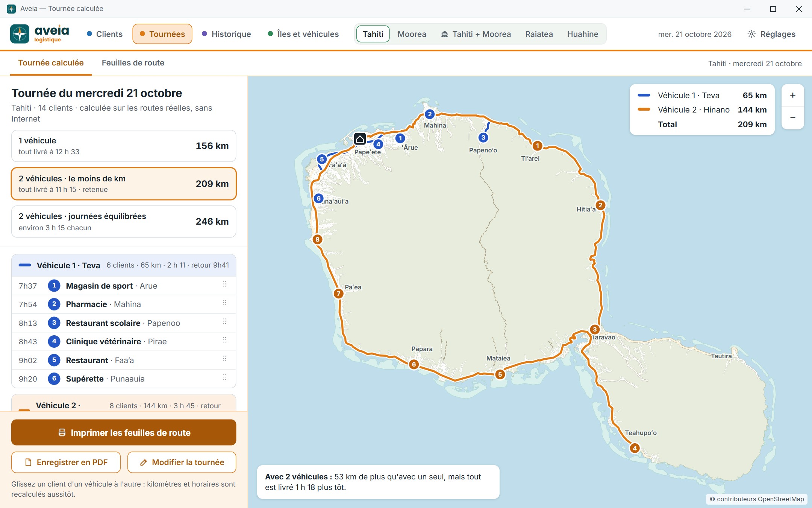Switch island to Raiatea
This screenshot has width=812, height=508.
(x=539, y=34)
